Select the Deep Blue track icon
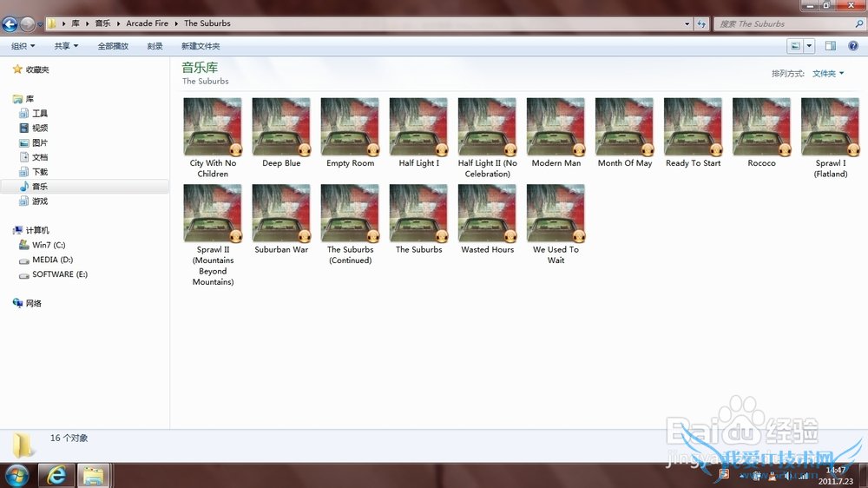 [281, 127]
